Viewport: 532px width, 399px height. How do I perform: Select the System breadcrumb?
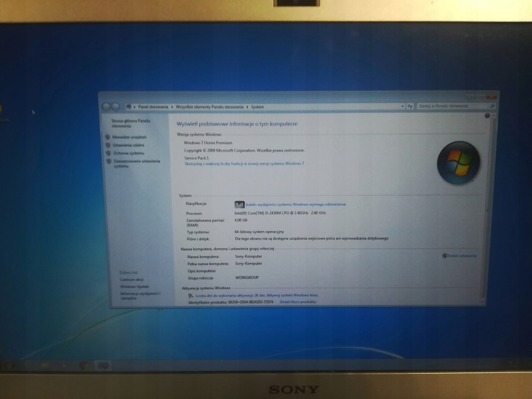(x=258, y=107)
